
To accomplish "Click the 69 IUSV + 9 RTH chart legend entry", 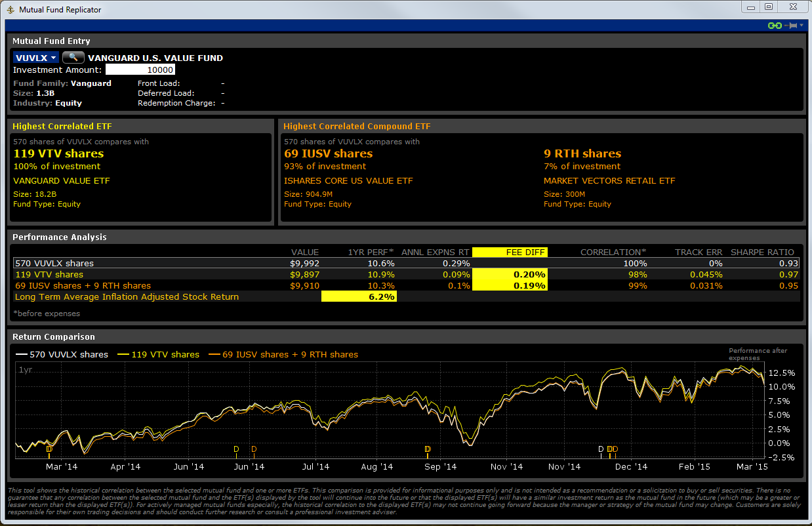I will pos(283,354).
